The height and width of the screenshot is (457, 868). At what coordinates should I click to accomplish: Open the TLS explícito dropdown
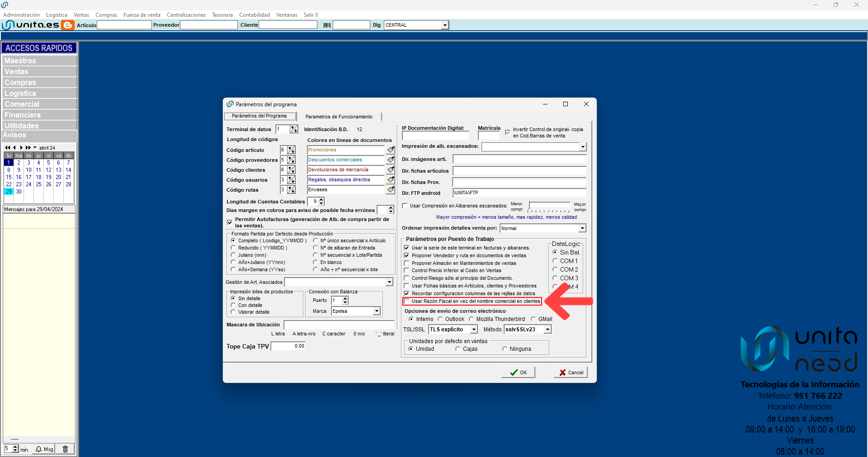[x=474, y=330]
